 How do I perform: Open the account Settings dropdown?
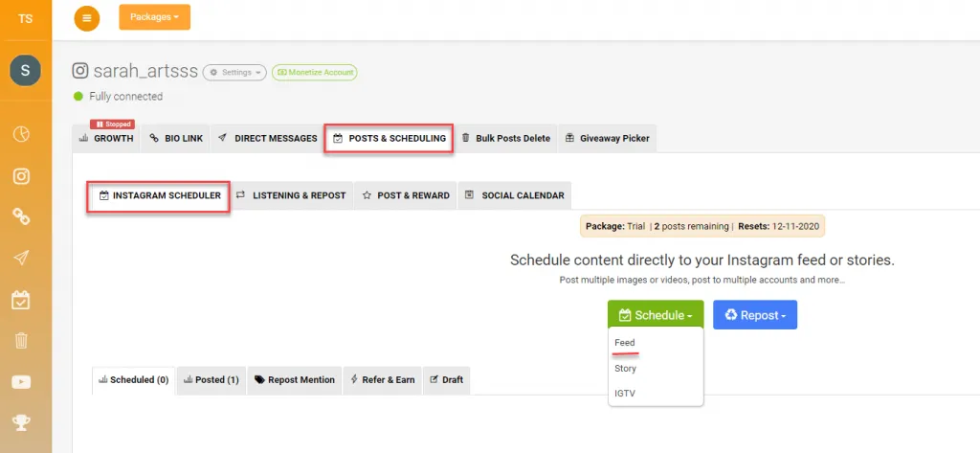(x=234, y=72)
